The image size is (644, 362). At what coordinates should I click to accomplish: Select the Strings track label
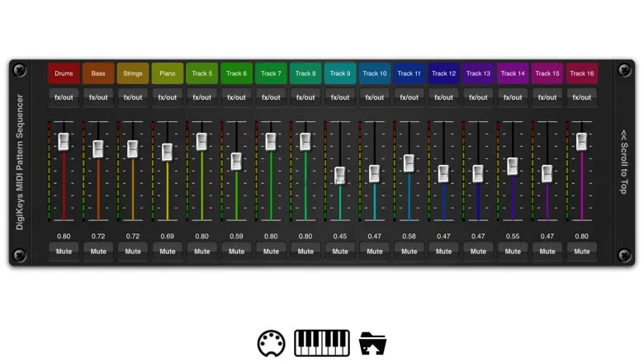[x=133, y=73]
